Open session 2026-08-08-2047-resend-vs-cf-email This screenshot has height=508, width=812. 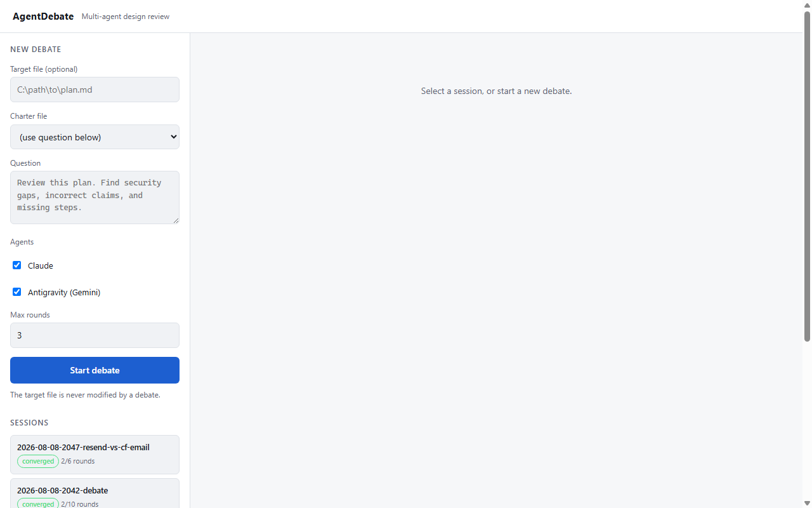[x=95, y=455]
